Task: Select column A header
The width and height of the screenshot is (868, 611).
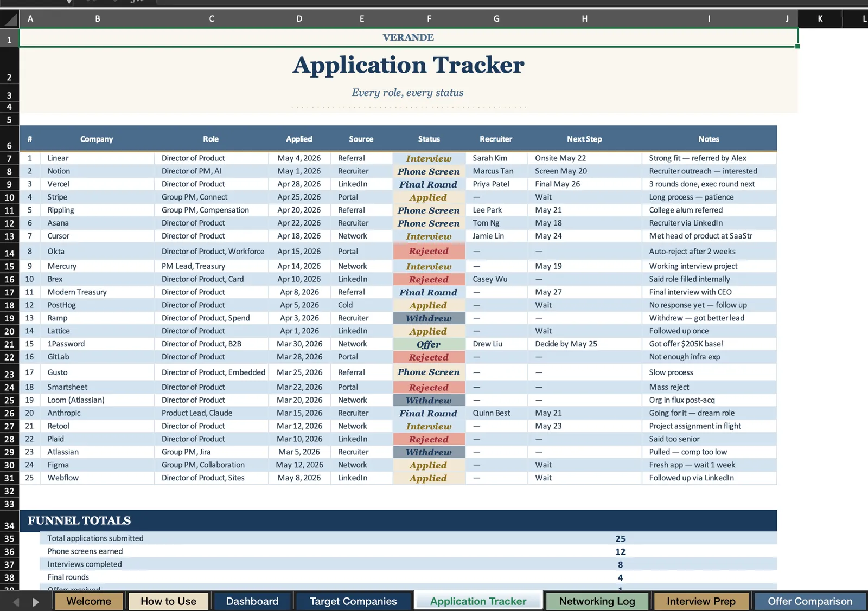Action: pos(30,19)
